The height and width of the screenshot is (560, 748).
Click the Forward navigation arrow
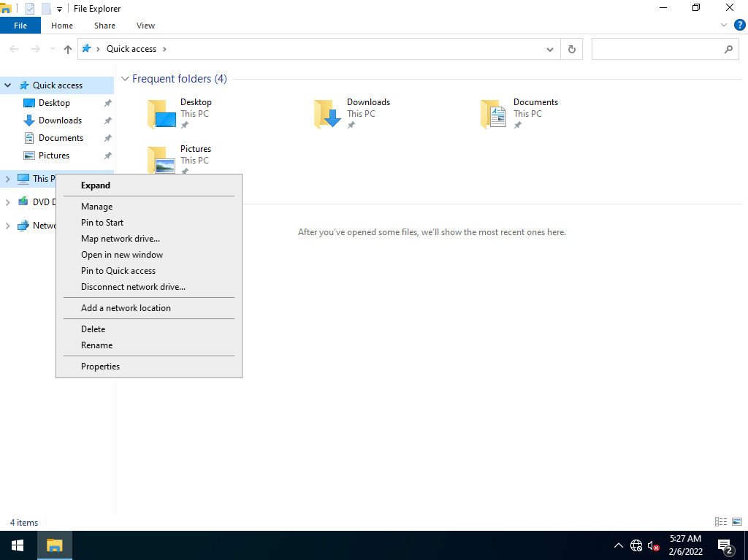(x=35, y=49)
